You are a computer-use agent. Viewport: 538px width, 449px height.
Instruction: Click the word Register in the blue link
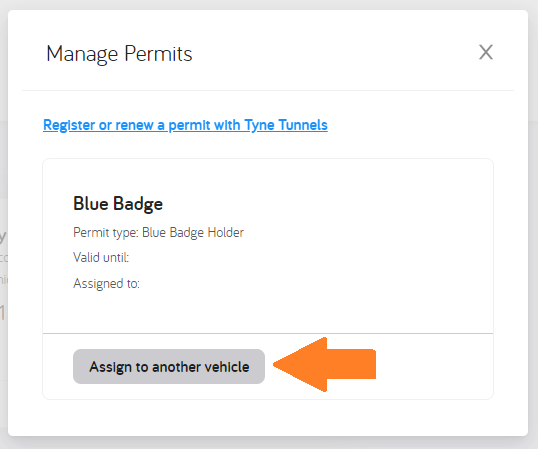pos(69,125)
